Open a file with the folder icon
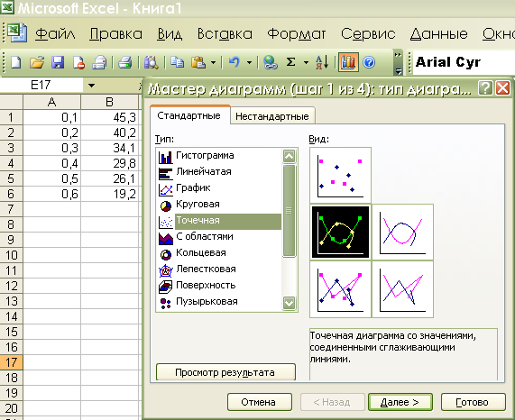 pos(37,62)
